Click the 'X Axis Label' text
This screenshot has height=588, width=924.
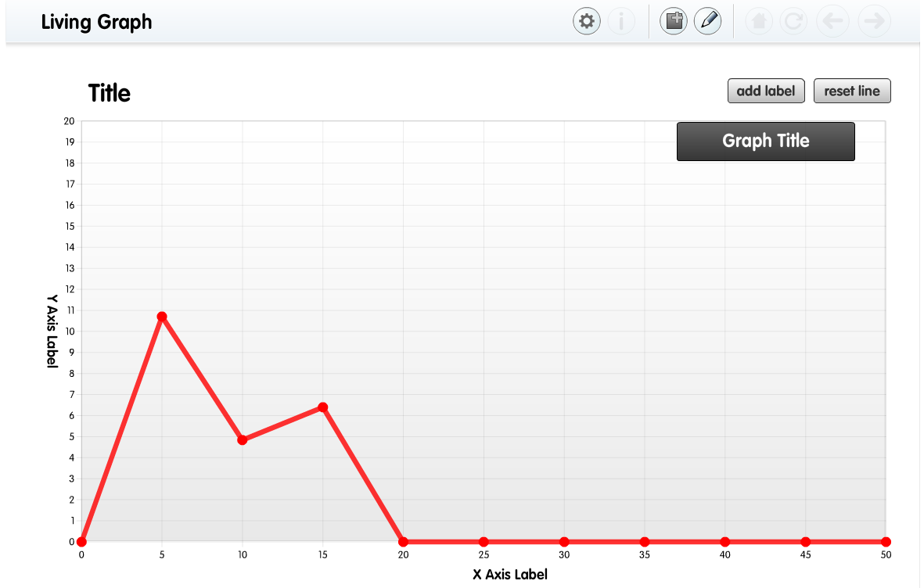509,575
